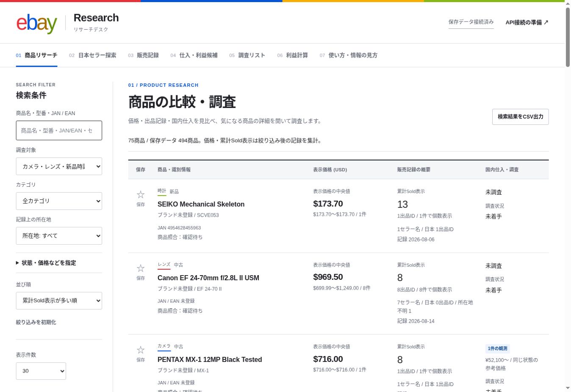Open the API接続の準備 external link
The height and width of the screenshot is (392, 571).
click(527, 22)
